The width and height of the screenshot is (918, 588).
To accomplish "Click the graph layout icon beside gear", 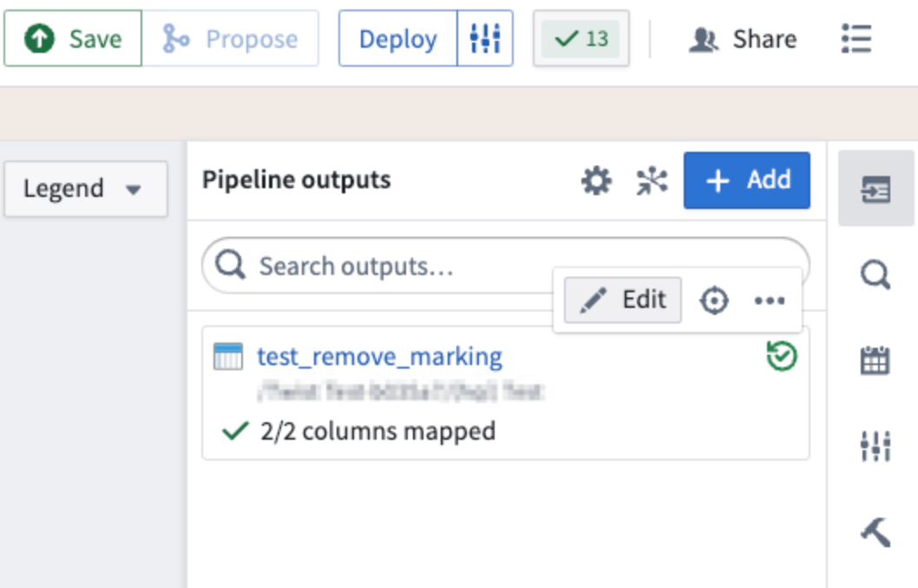I will 652,181.
